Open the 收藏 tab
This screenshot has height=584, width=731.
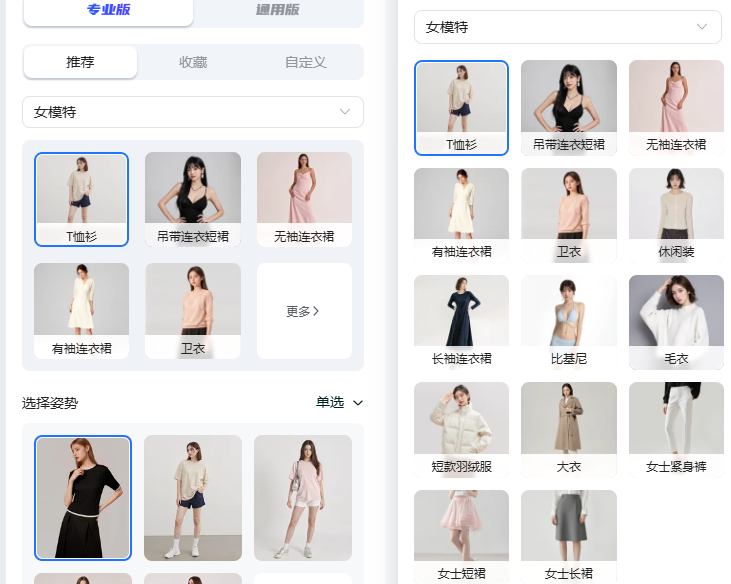[x=193, y=62]
